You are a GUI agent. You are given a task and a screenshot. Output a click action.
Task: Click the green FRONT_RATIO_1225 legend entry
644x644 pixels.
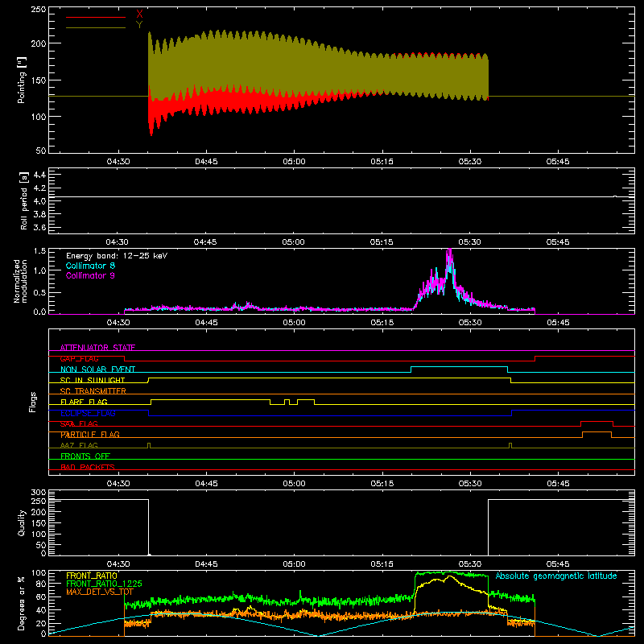tap(104, 584)
